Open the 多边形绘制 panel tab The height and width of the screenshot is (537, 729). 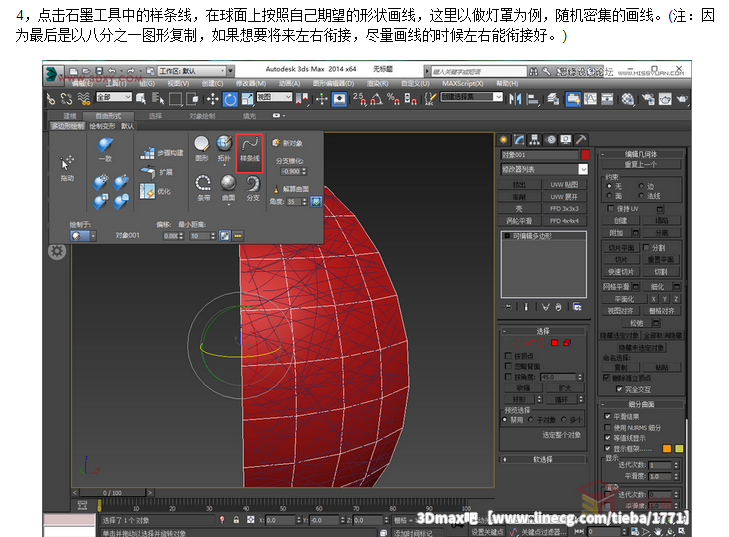[68, 126]
